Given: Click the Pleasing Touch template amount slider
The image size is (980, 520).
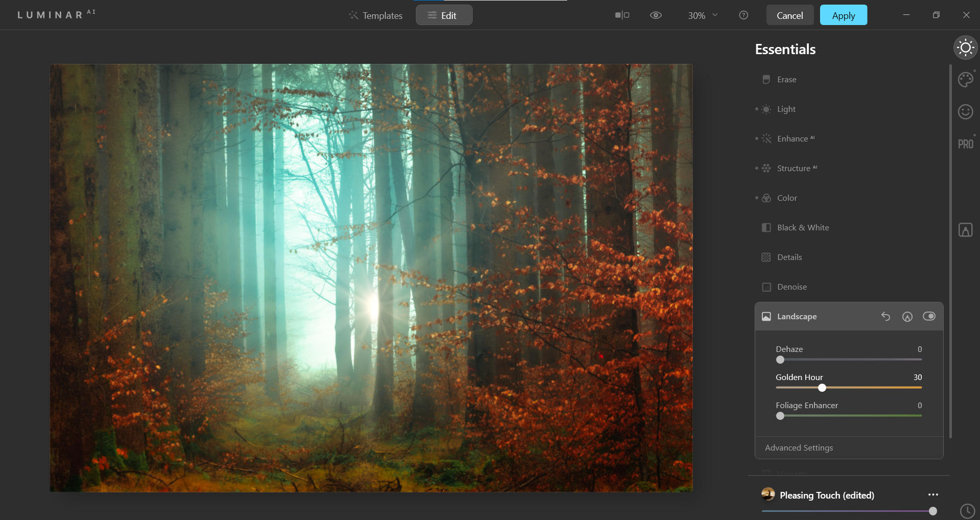Looking at the screenshot, I should tap(849, 511).
